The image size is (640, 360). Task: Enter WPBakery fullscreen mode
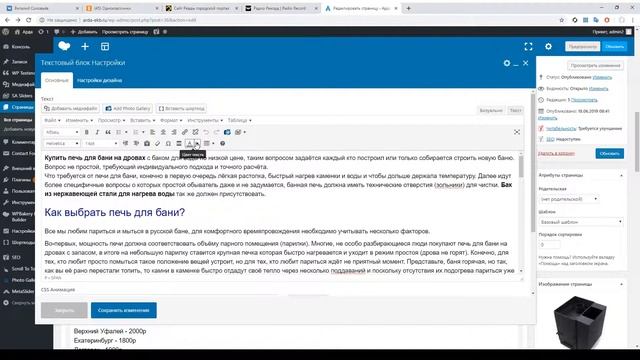tap(528, 47)
